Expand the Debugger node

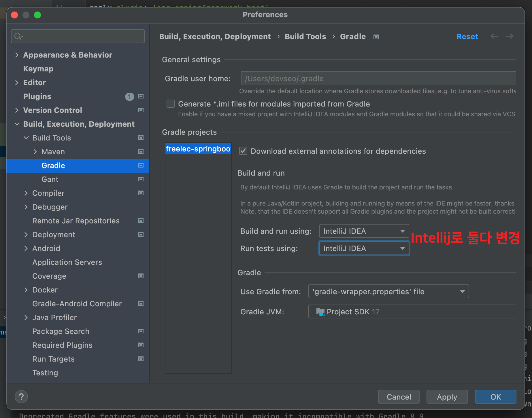(26, 207)
